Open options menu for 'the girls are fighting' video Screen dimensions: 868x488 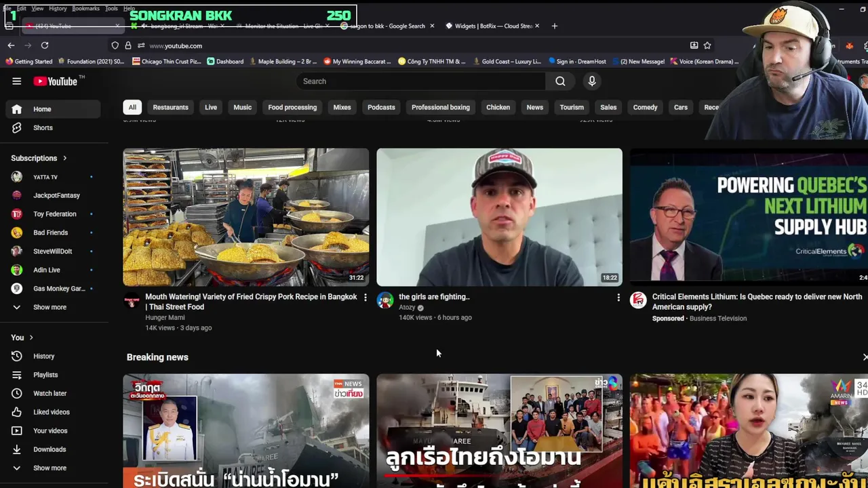pos(618,298)
